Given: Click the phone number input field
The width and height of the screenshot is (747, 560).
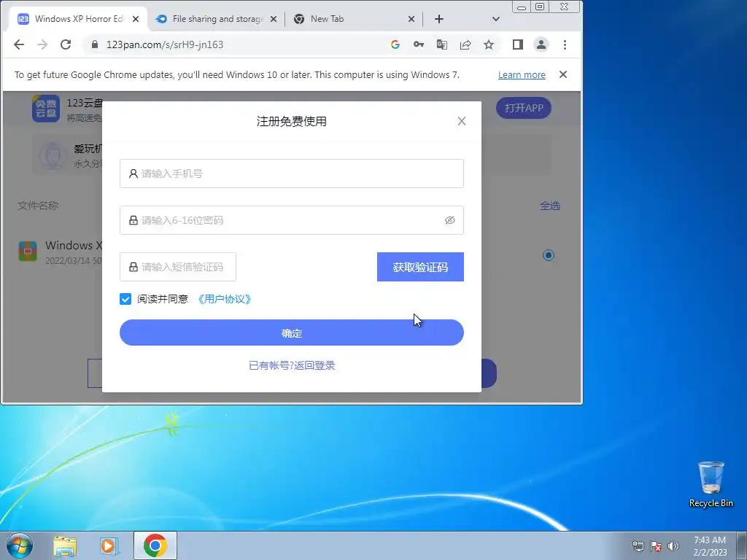Looking at the screenshot, I should [x=292, y=174].
